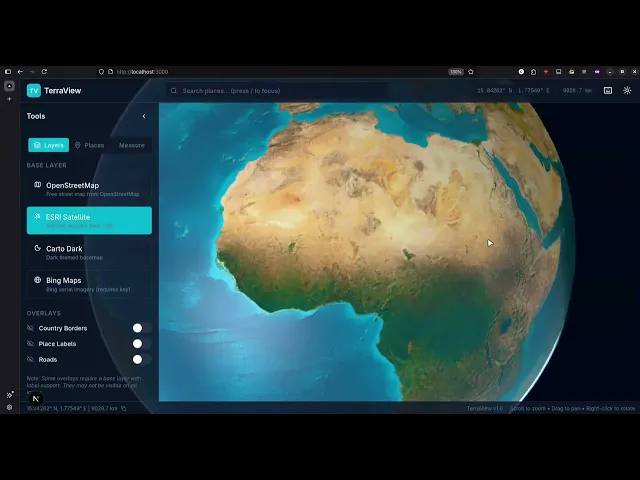Copy coordinates with the status bar copy icon
Image resolution: width=640 pixels, height=480 pixels.
click(124, 408)
